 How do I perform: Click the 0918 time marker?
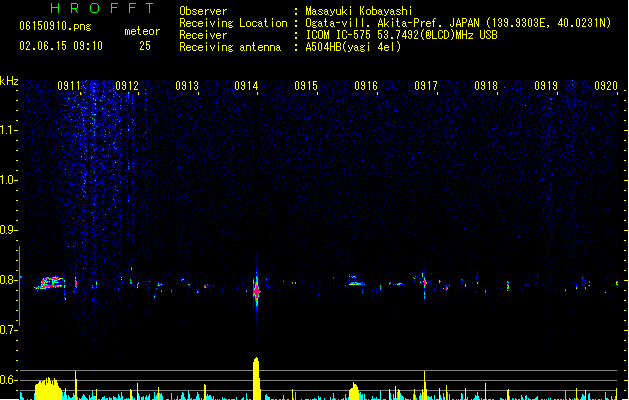[486, 86]
